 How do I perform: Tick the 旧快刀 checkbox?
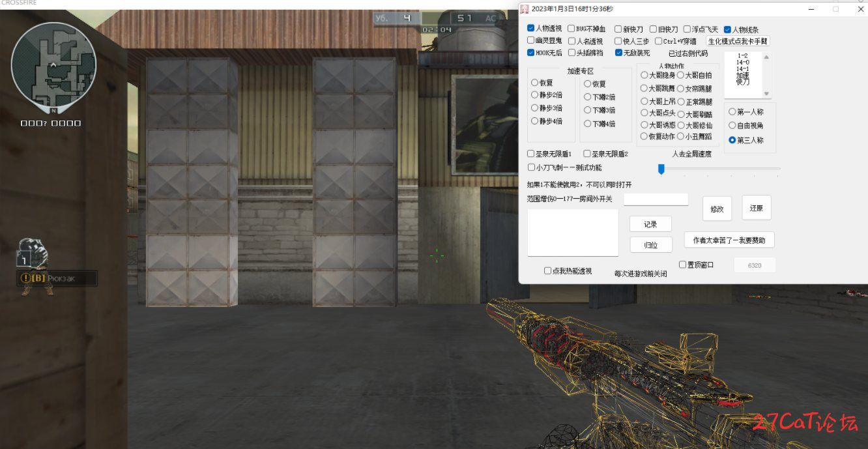click(x=653, y=29)
